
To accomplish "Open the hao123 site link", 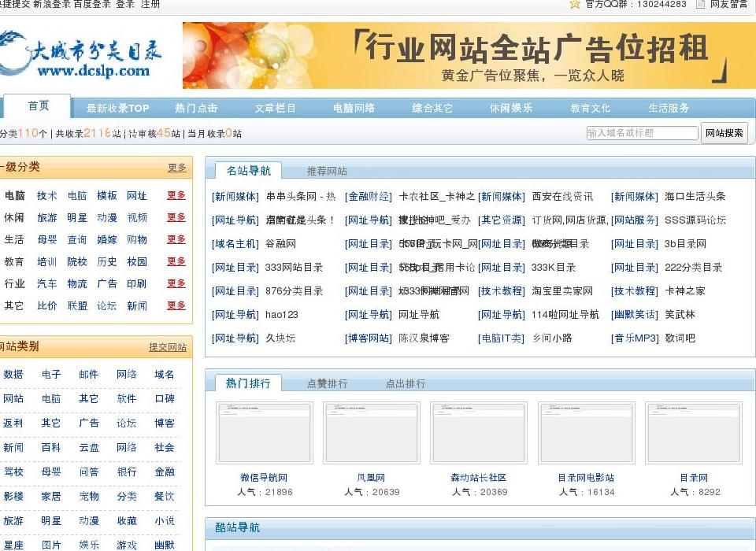I will (x=282, y=315).
